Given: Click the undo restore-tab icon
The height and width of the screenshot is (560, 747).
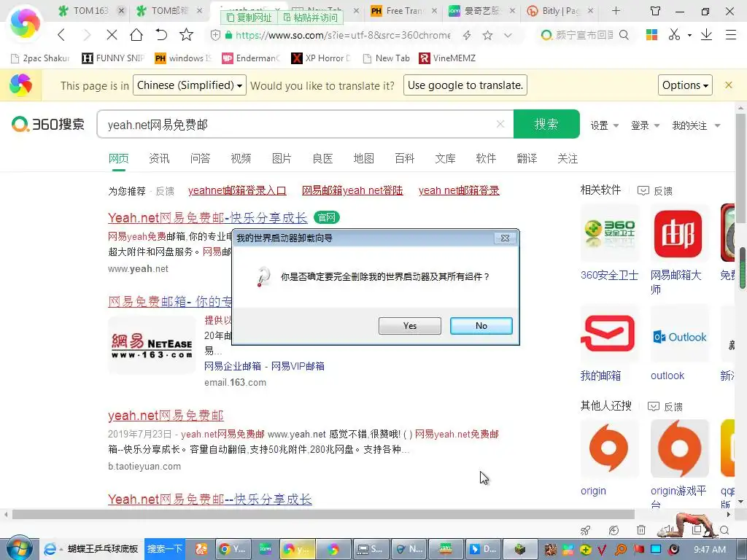Looking at the screenshot, I should [x=161, y=34].
